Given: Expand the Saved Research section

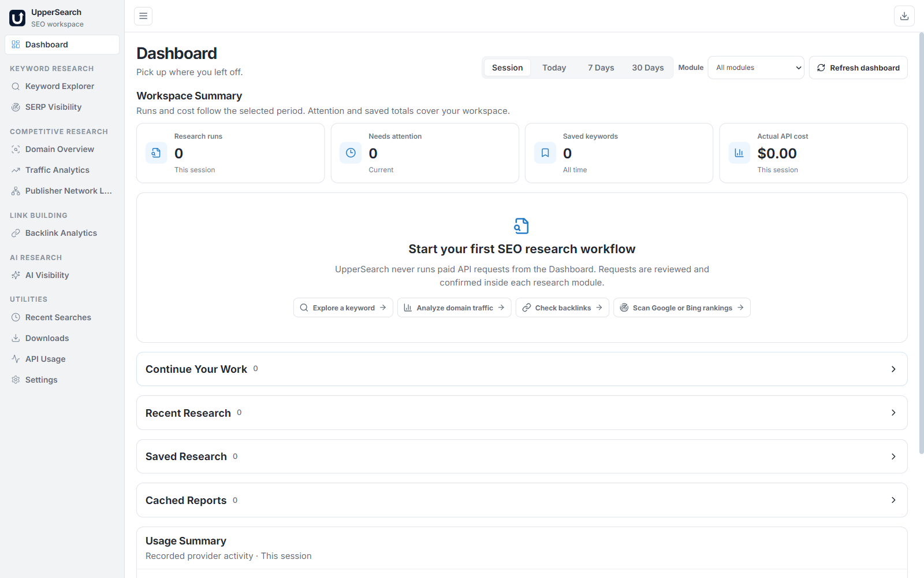Looking at the screenshot, I should click(522, 457).
